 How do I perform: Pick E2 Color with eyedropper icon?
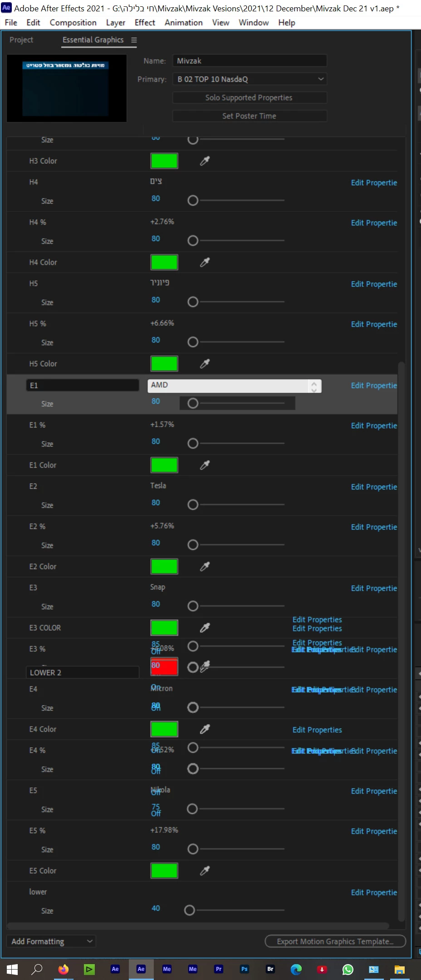pyautogui.click(x=205, y=566)
